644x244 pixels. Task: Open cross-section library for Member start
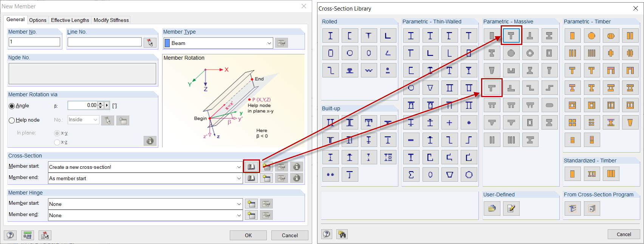point(251,167)
